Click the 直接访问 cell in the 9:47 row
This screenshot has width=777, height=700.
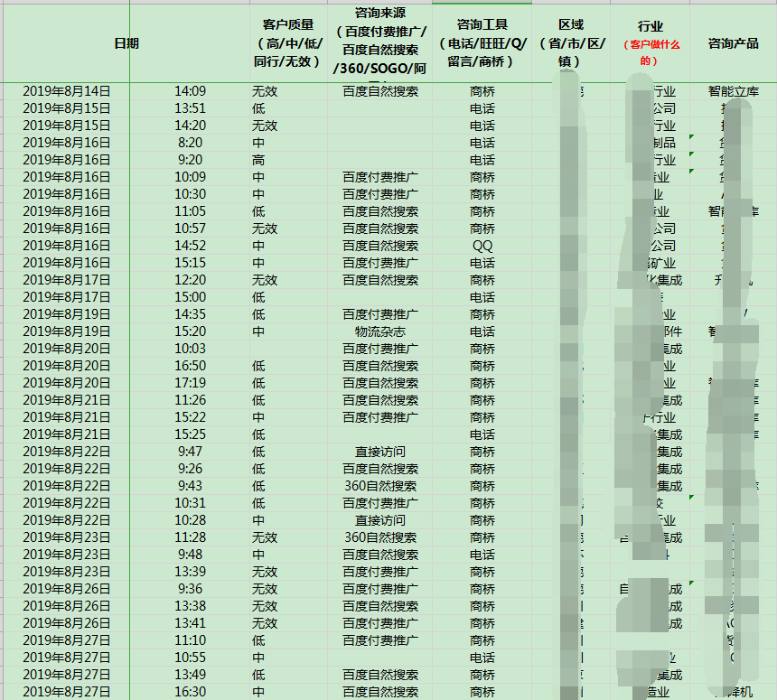pos(379,452)
